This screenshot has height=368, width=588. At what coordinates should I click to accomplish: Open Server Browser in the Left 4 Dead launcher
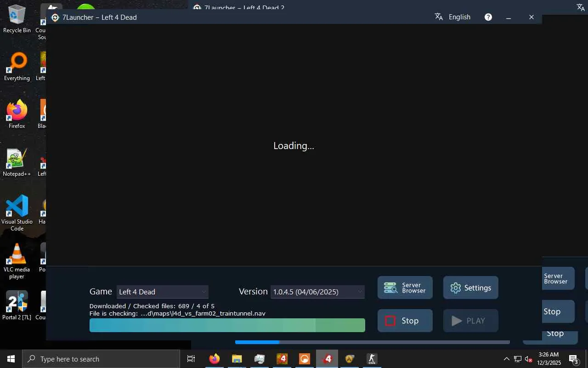point(405,287)
